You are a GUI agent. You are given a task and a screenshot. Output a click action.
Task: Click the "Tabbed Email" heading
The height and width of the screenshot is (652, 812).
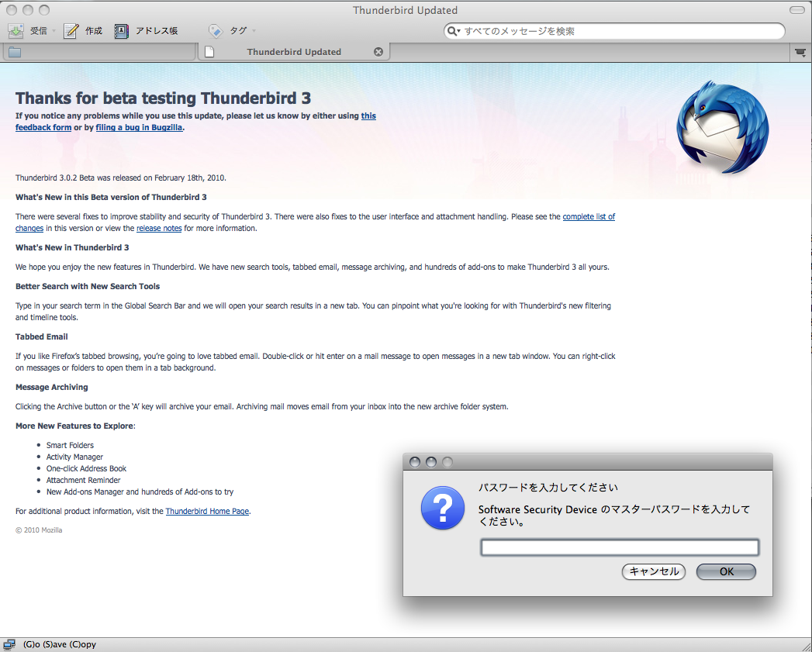click(x=41, y=336)
